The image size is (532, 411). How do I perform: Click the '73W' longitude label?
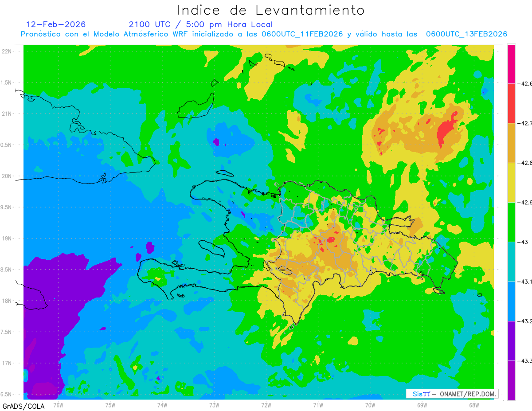pos(214,405)
